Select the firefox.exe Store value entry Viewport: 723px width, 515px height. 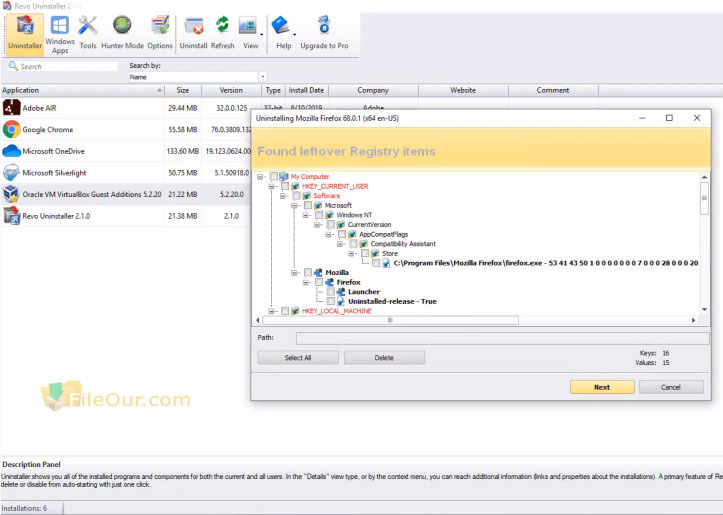click(x=545, y=263)
